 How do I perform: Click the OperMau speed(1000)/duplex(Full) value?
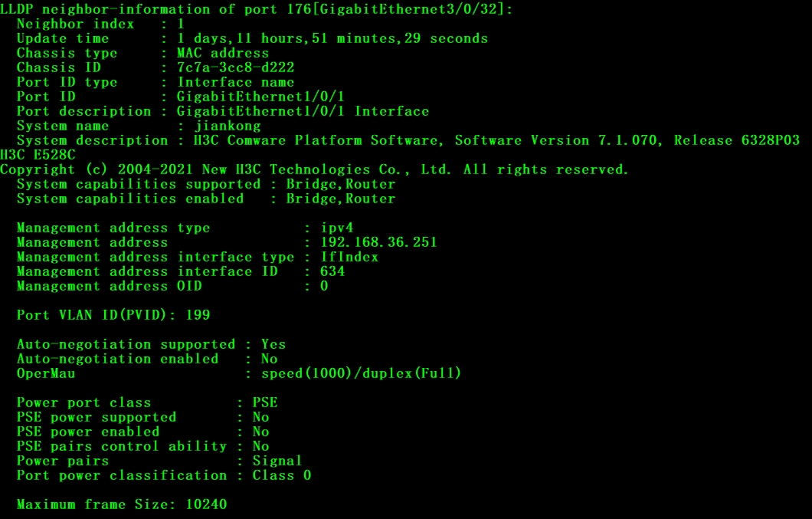(x=362, y=373)
